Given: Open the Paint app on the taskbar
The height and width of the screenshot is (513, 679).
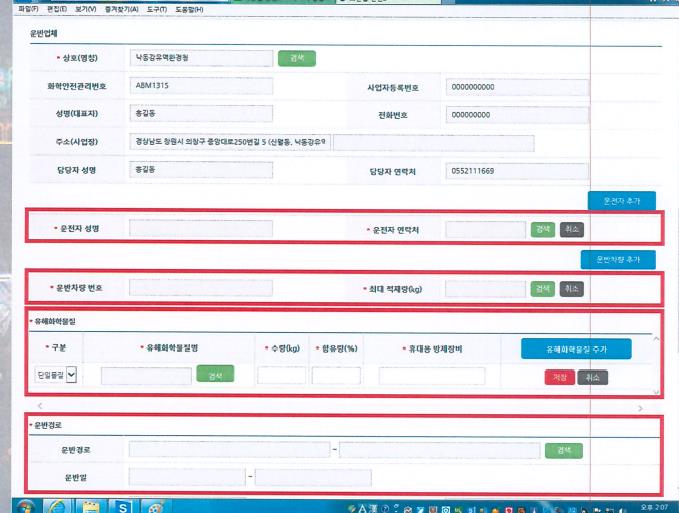Looking at the screenshot, I should pos(155,507).
